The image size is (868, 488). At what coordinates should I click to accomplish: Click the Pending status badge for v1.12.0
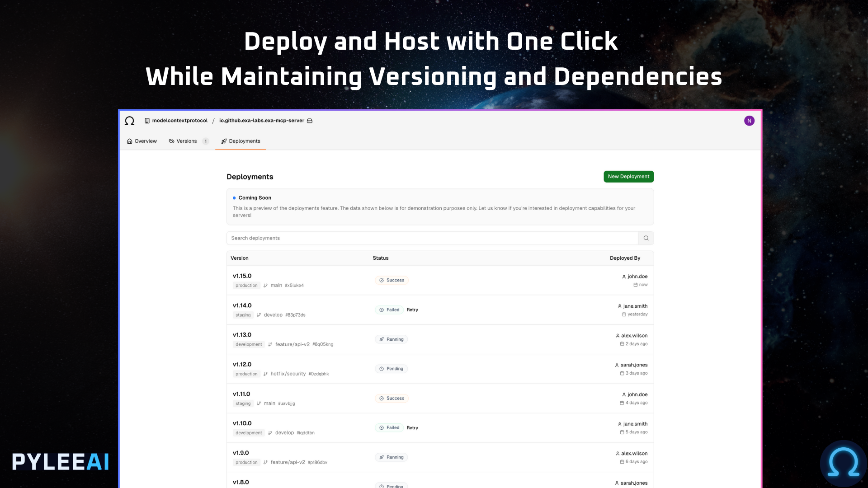(x=391, y=369)
